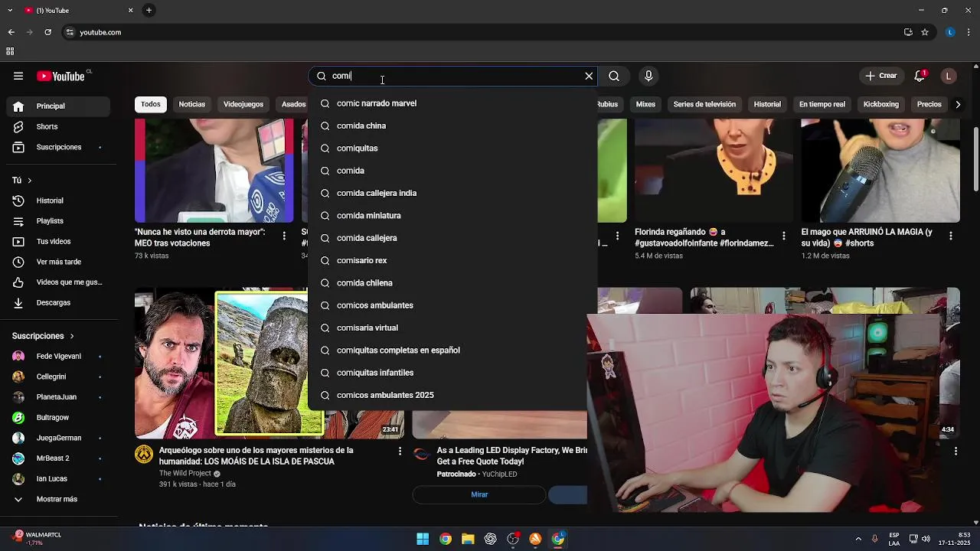Choose suggestion comicos ambulantes 2025
Image resolution: width=980 pixels, height=551 pixels.
pos(452,395)
